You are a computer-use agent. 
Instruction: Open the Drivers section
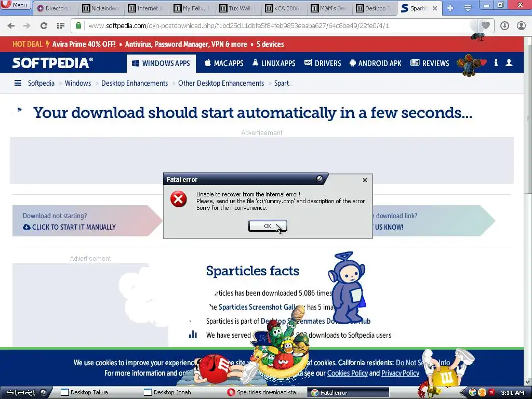click(x=323, y=63)
